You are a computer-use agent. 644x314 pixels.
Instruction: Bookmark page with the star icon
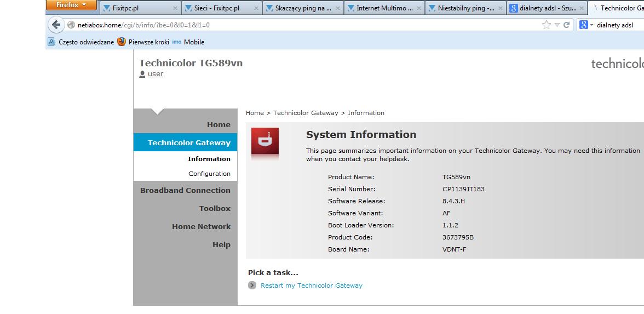pos(547,25)
